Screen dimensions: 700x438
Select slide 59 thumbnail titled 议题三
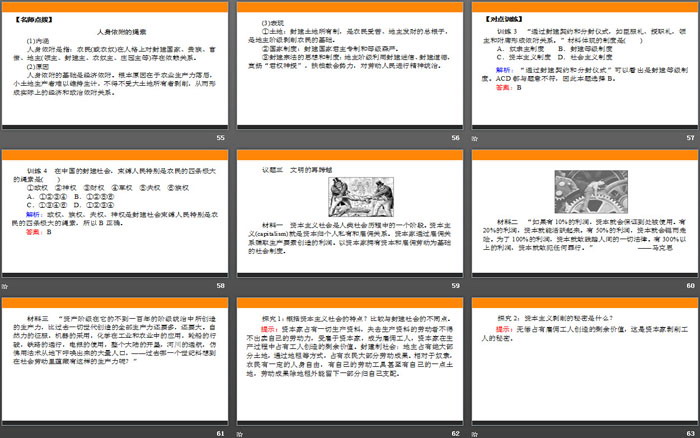tap(350, 213)
